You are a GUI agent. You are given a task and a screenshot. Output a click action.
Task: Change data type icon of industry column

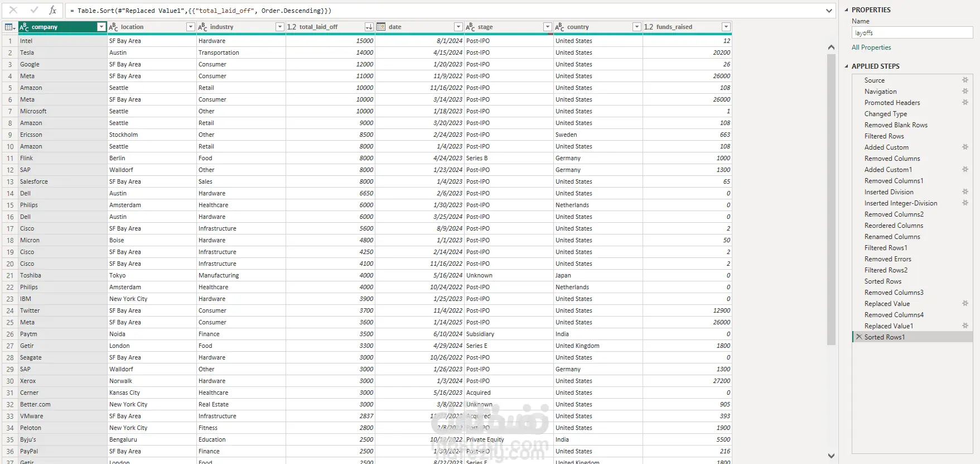(x=202, y=27)
